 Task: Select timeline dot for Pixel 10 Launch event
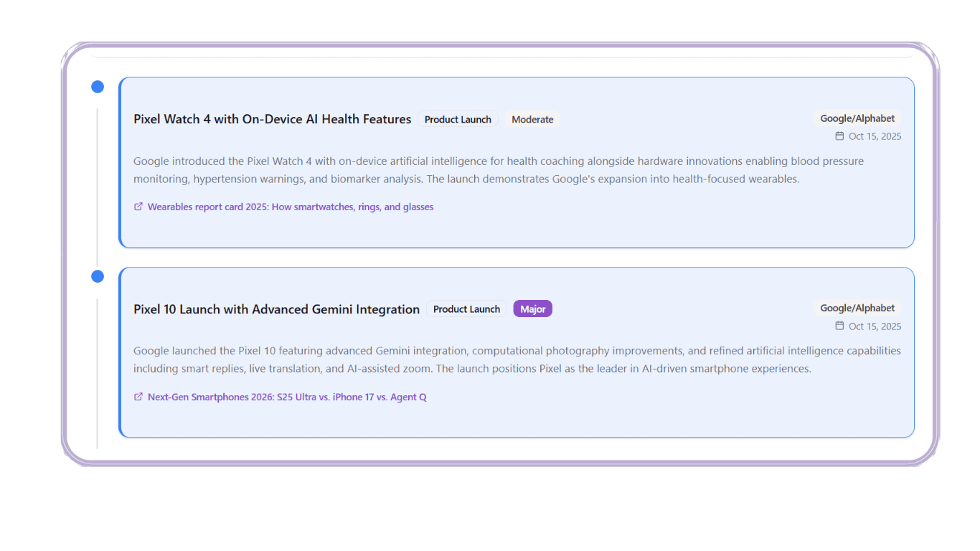[x=98, y=276]
